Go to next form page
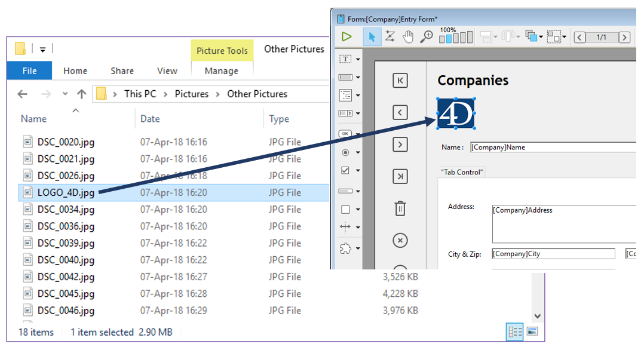The width and height of the screenshot is (644, 350). point(624,38)
